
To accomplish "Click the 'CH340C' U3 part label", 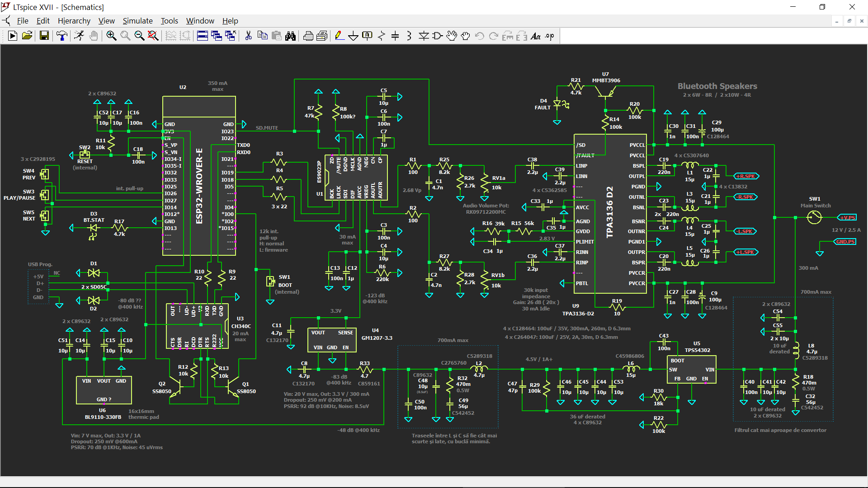I will click(241, 326).
